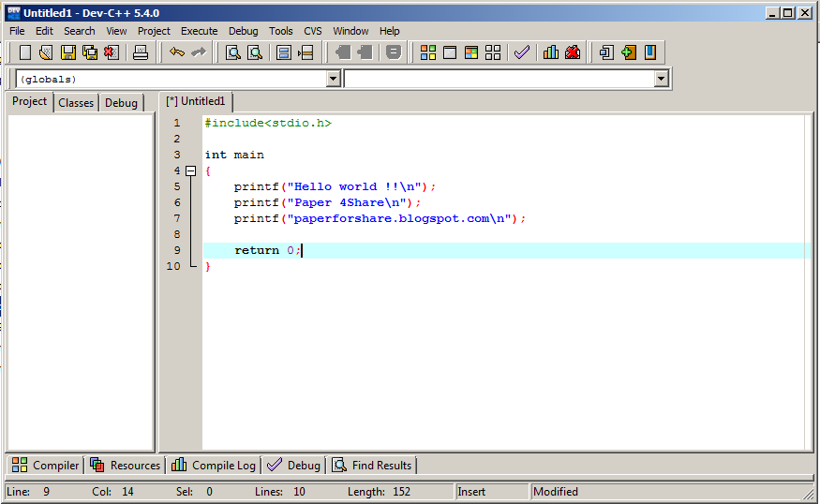This screenshot has width=820, height=504.
Task: Save the file using the floppy disk icon
Action: click(x=68, y=52)
